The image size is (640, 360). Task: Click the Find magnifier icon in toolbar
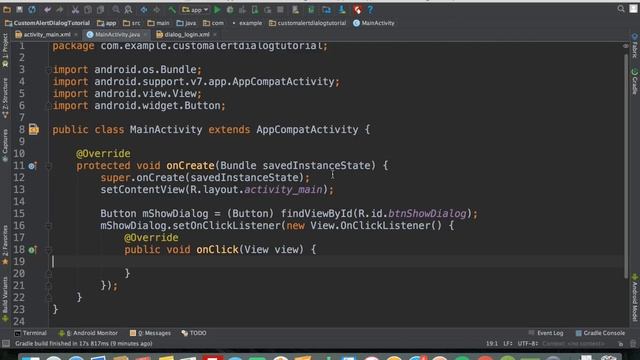[116, 9]
